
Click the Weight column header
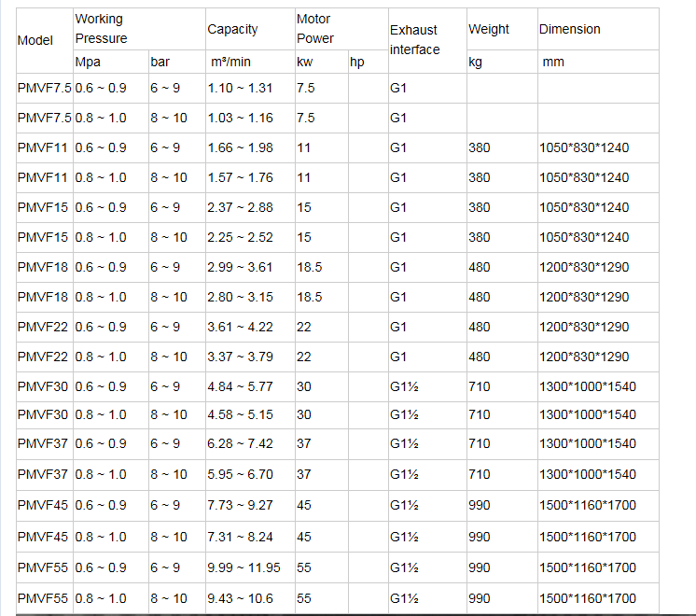pyautogui.click(x=489, y=29)
